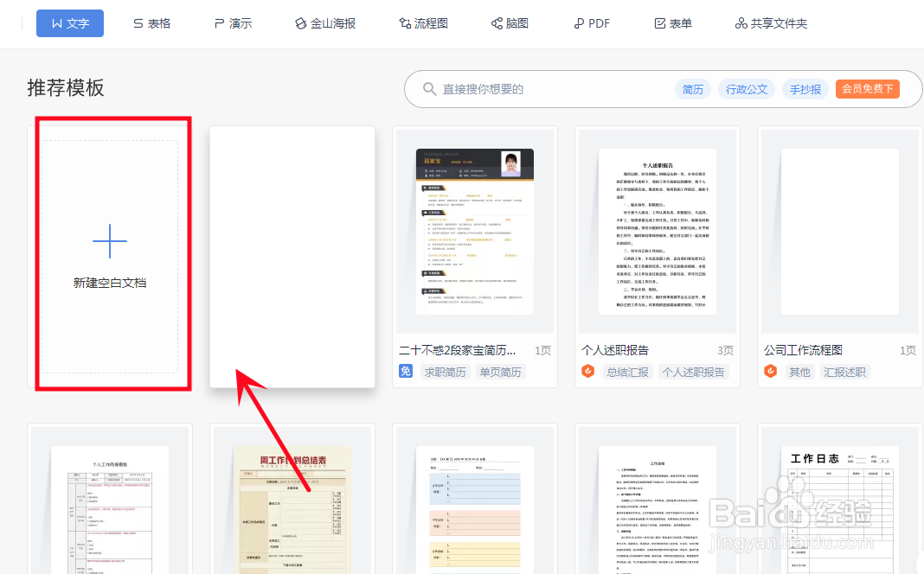Select the 简历 search tag
Screen dimensions: 924x574
coord(693,90)
